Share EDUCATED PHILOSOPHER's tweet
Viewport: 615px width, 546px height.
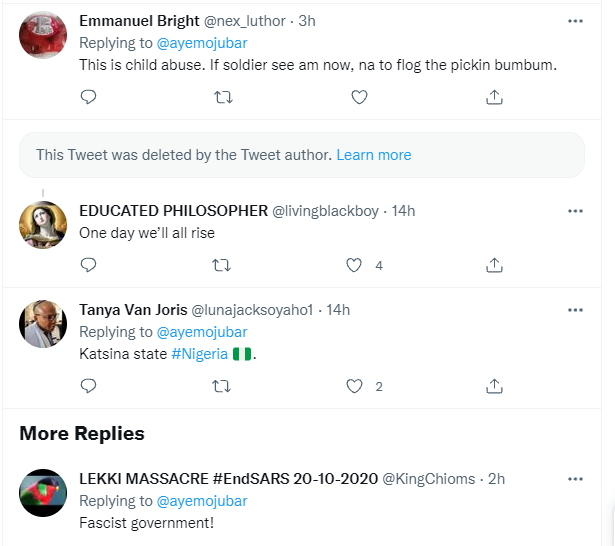click(x=494, y=265)
